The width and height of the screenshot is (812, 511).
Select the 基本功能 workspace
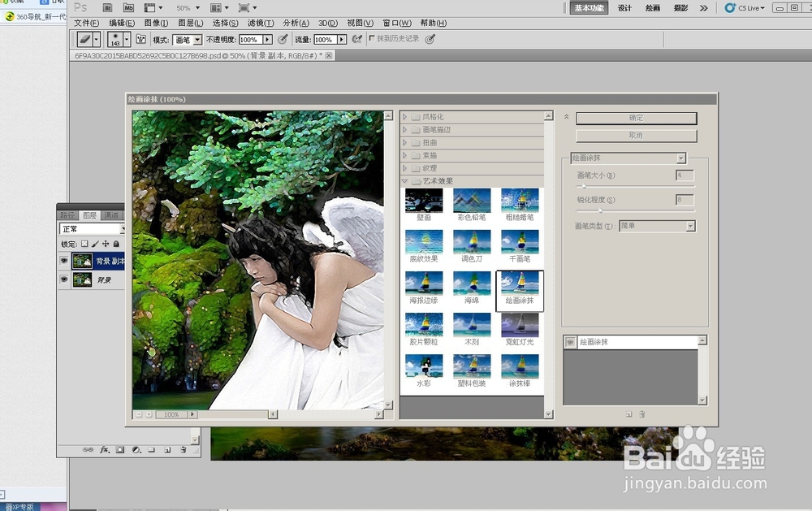click(x=589, y=8)
